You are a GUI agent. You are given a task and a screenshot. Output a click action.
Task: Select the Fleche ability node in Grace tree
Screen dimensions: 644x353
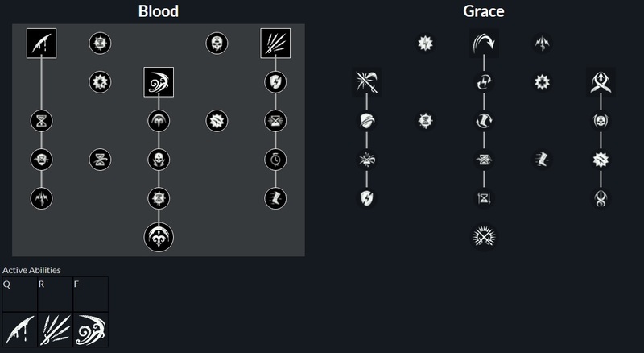pos(601,82)
